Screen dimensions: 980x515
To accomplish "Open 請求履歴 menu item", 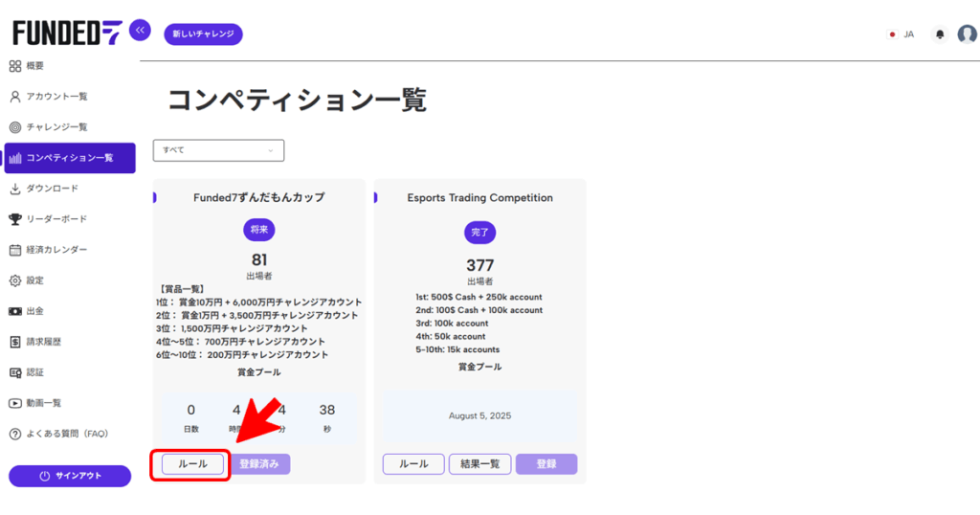I will point(44,342).
